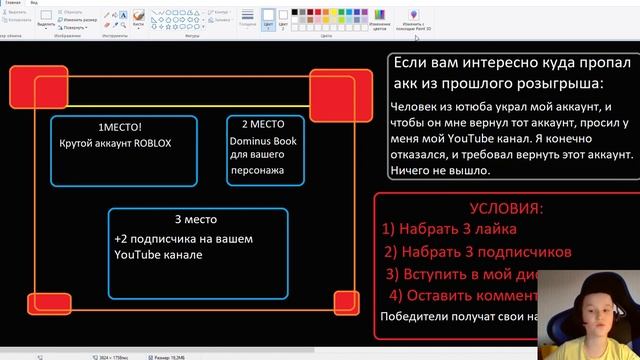640x360 pixels.
Task: Click the Cut (Вырезать) command
Action: [x=14, y=12]
